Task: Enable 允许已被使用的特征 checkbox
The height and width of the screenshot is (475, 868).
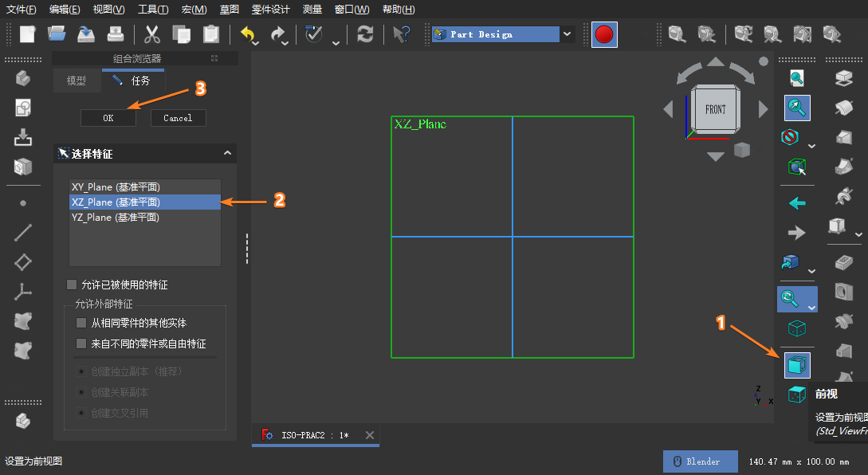Action: click(73, 285)
